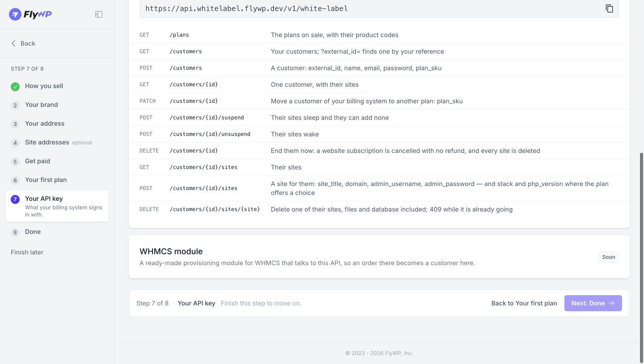Click 'Their sites sleep and they can add none'

pos(330,118)
